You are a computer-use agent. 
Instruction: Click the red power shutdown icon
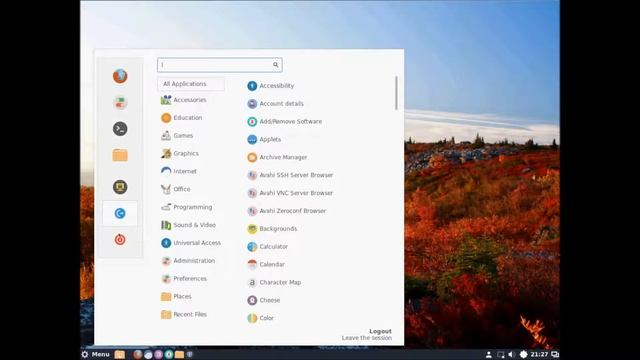(x=120, y=239)
